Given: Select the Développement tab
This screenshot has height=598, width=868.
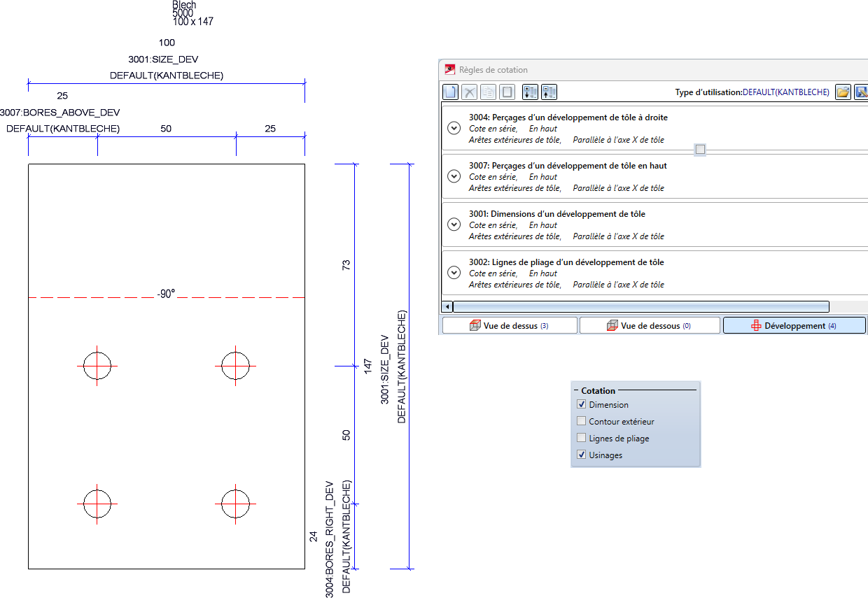Looking at the screenshot, I should tap(794, 326).
